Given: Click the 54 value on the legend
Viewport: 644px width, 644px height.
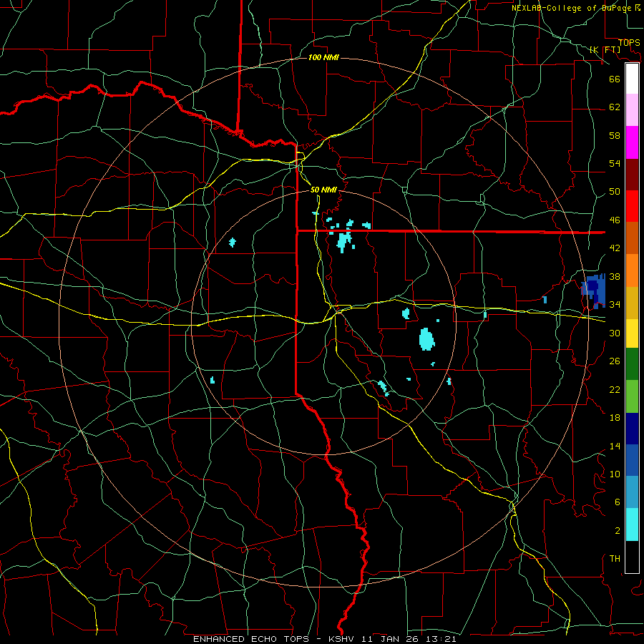Looking at the screenshot, I should tap(615, 163).
